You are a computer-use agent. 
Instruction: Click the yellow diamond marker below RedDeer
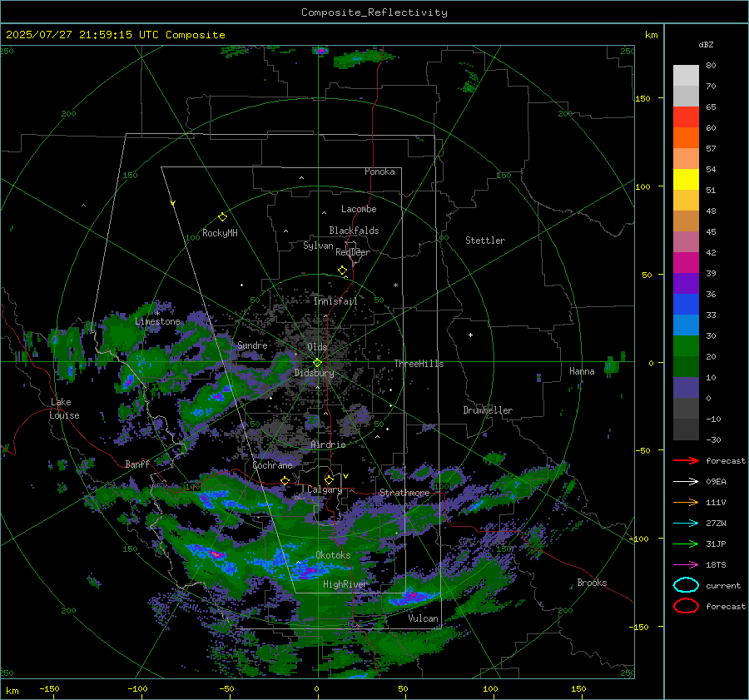pyautogui.click(x=343, y=271)
